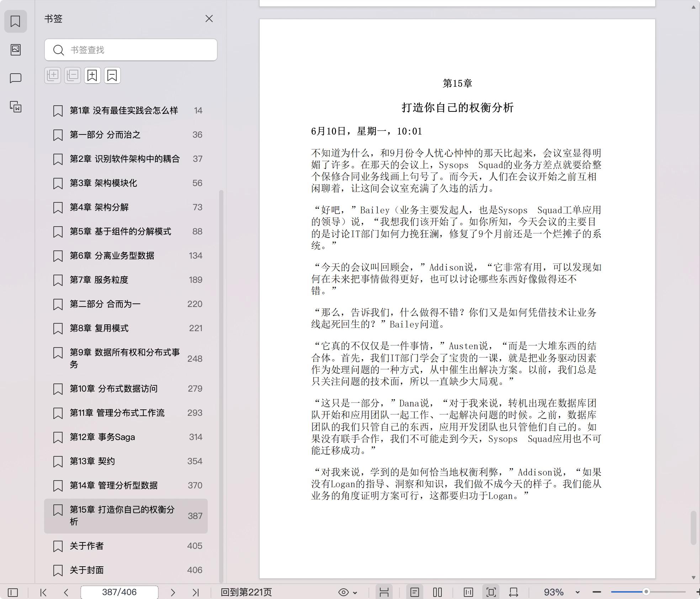Select 第15章 打造你自己的权衡分析 bookmark
This screenshot has width=700, height=599.
pyautogui.click(x=126, y=516)
